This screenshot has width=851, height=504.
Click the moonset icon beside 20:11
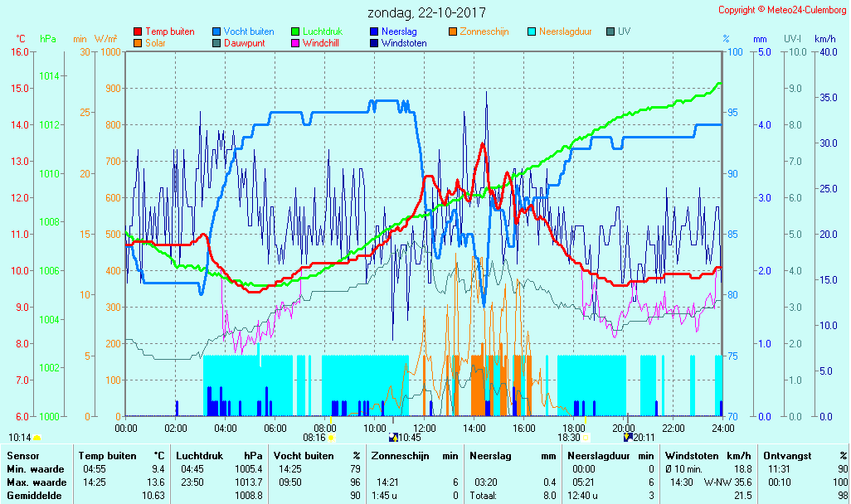tap(628, 437)
